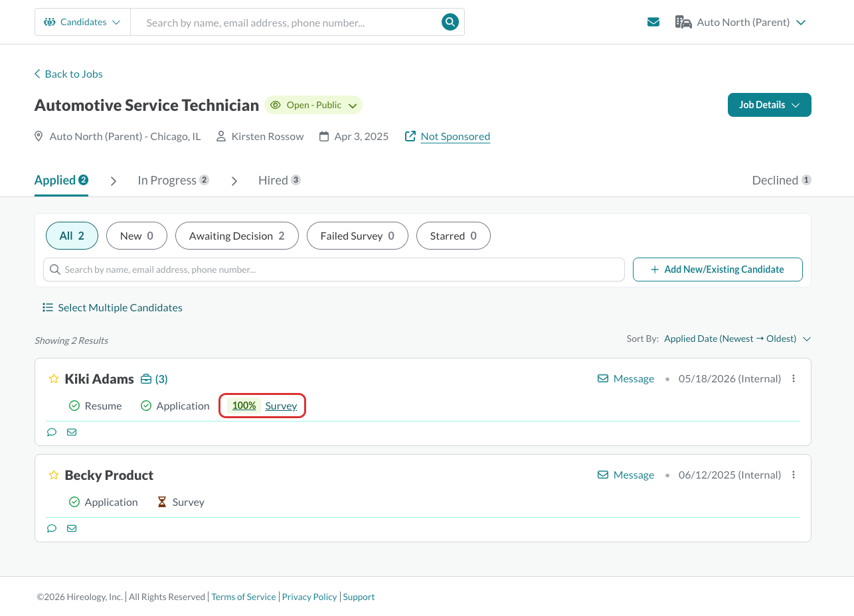This screenshot has width=854, height=616.
Task: Click Becky Product Application check icon
Action: pos(74,502)
